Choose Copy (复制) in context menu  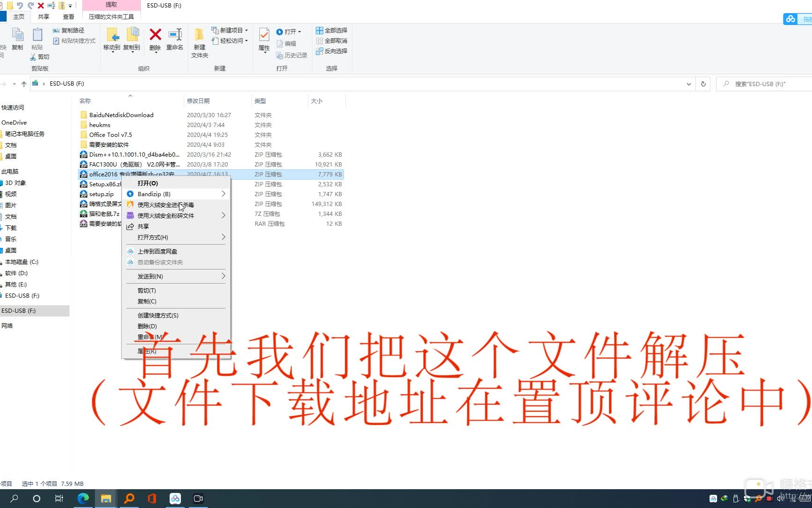click(176, 302)
